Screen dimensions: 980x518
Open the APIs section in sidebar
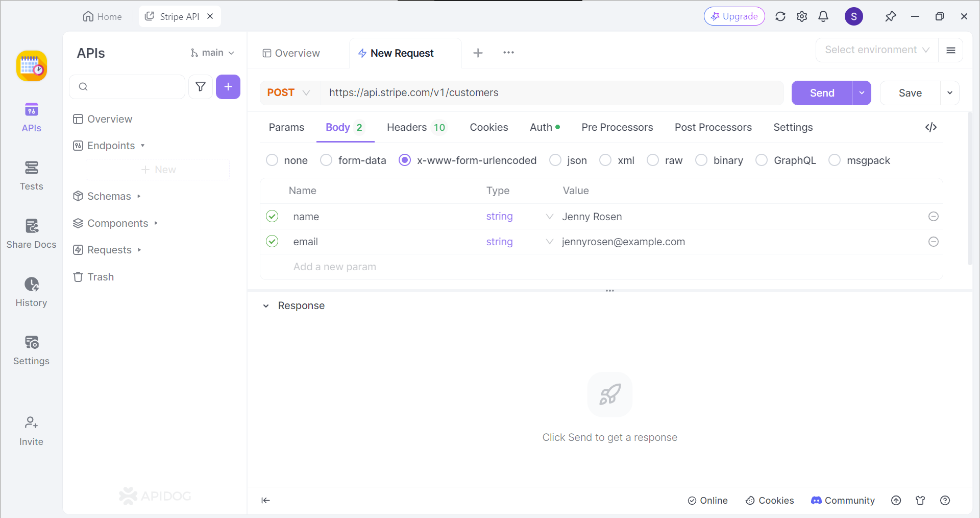(31, 117)
